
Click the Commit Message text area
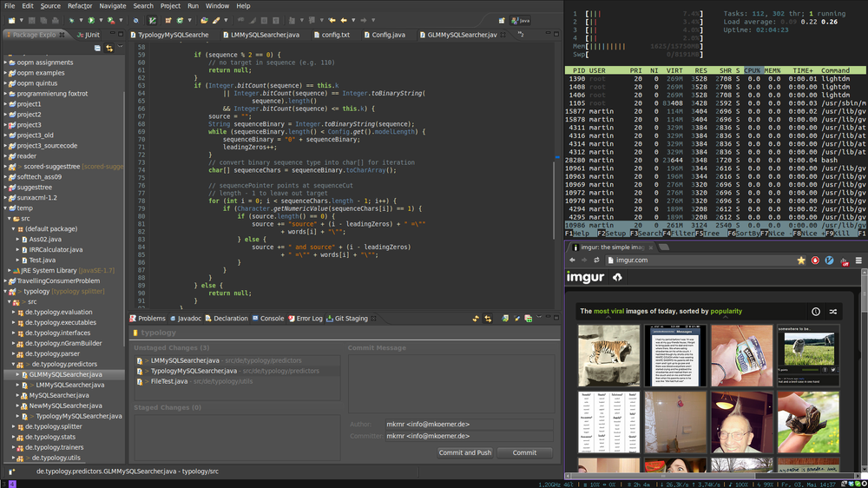click(x=450, y=383)
